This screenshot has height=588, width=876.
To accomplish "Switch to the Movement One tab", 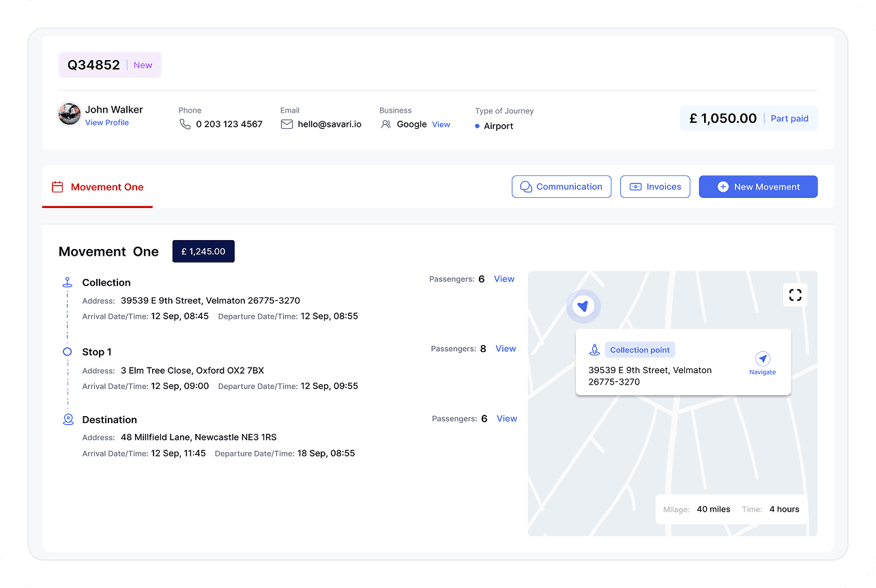I will (98, 187).
